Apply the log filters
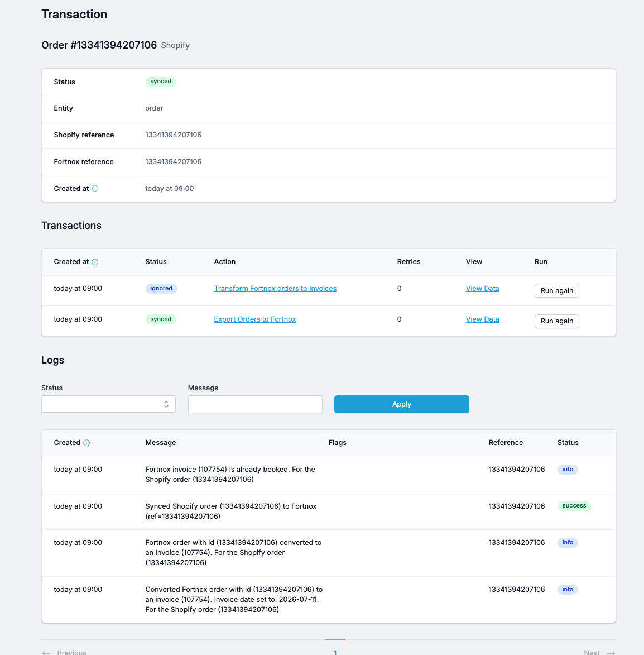 (401, 404)
